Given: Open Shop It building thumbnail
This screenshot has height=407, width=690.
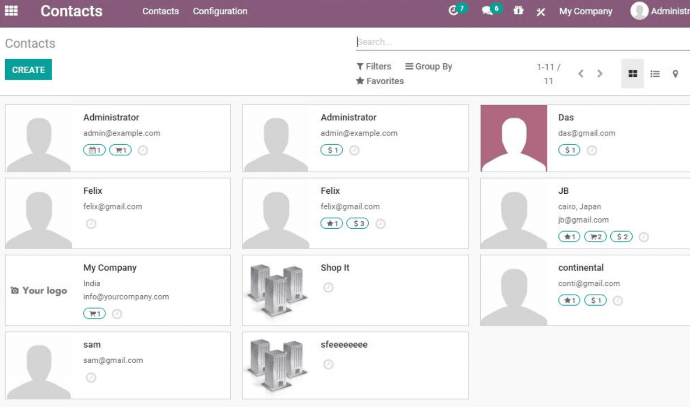Looking at the screenshot, I should pyautogui.click(x=276, y=290).
